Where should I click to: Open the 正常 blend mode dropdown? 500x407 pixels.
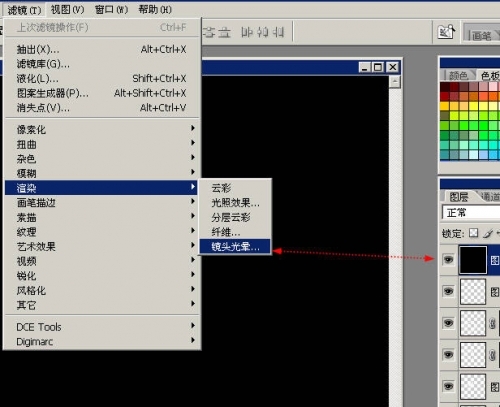[x=471, y=212]
